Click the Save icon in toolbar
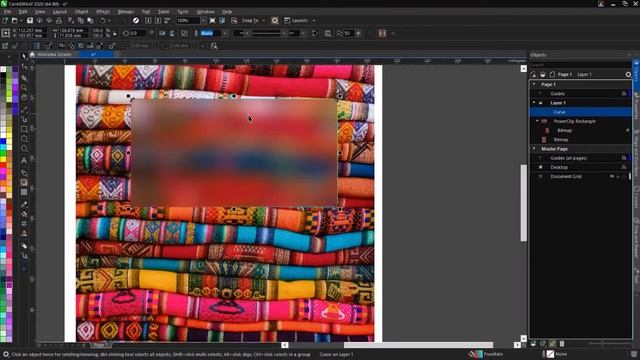Image resolution: width=640 pixels, height=360 pixels. (x=30, y=20)
